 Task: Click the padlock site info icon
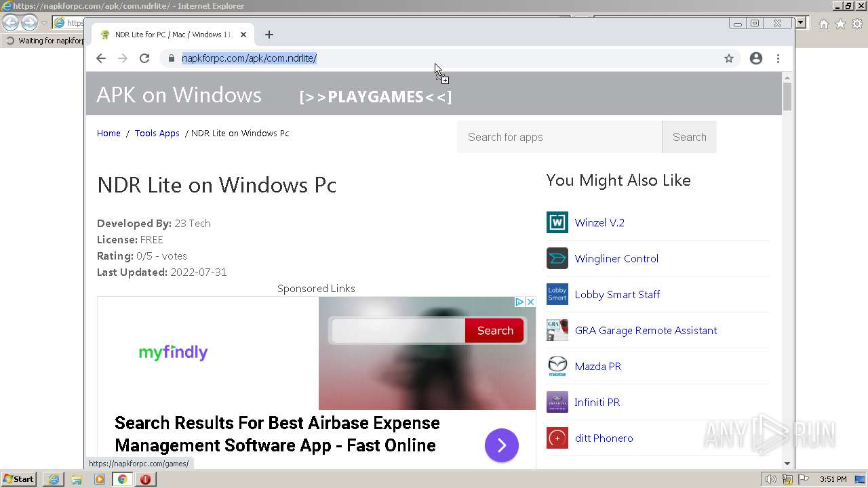pos(171,58)
